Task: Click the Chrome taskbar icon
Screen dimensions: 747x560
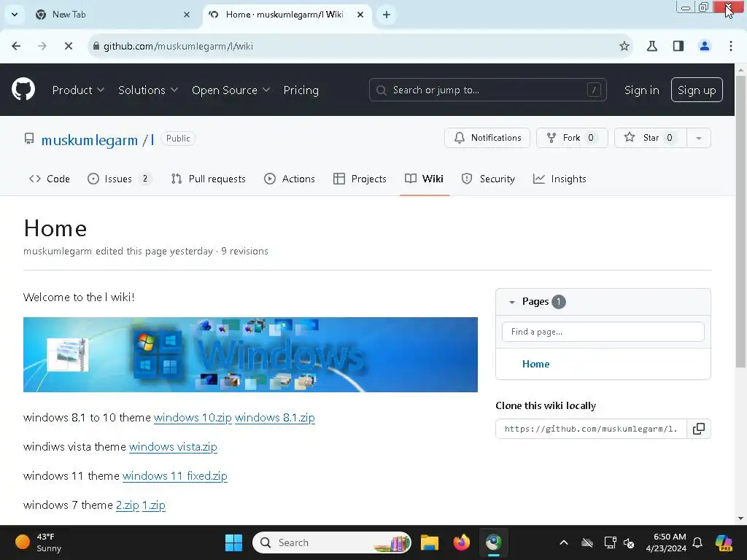Action: coord(494,542)
